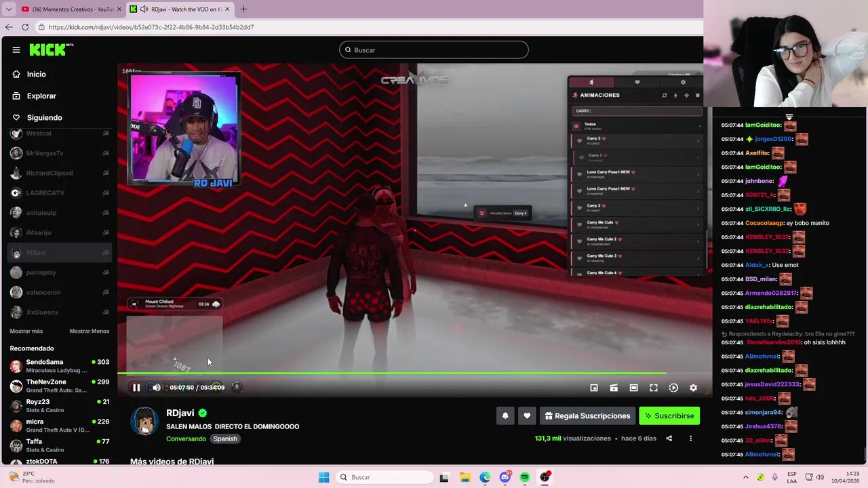868x488 pixels.
Task: Click the KICK logo
Action: coord(51,49)
